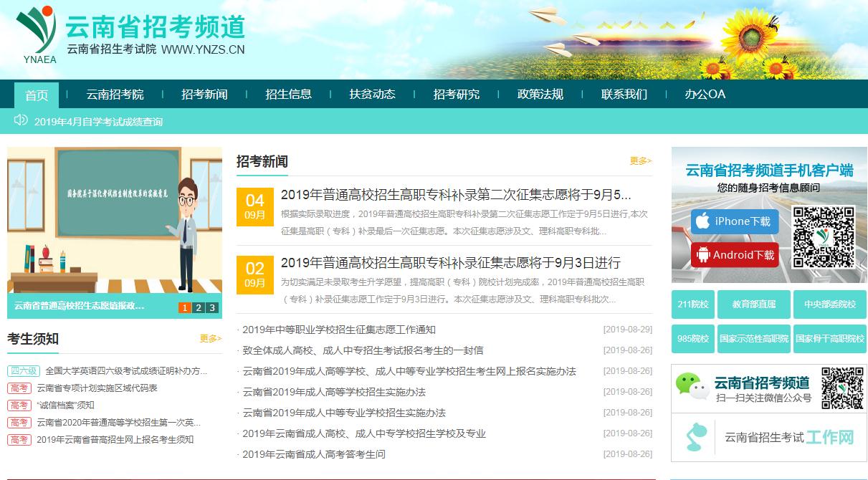This screenshot has width=868, height=480.
Task: Click the iPhone下载 download button
Action: coord(735,222)
